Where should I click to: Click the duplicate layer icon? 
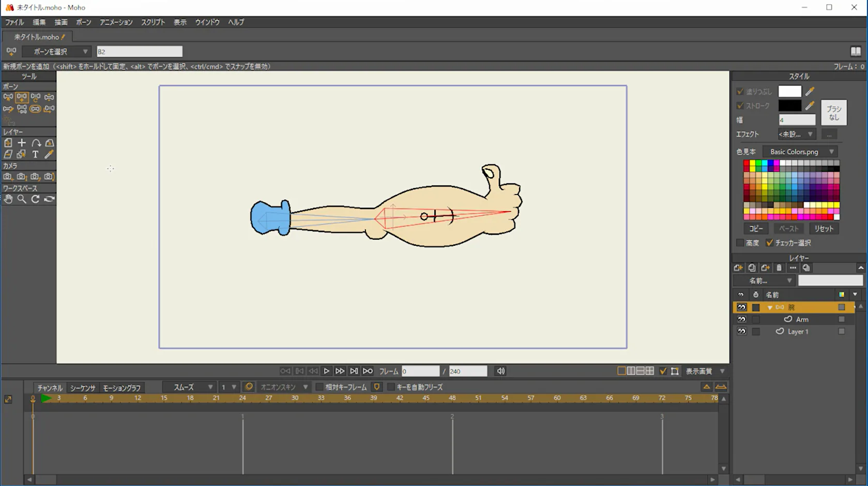point(752,268)
